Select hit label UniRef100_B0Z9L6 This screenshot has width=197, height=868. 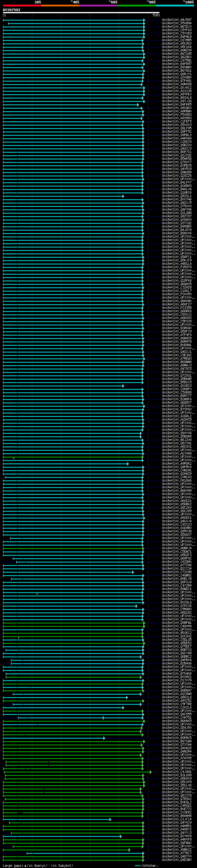[x=176, y=603]
